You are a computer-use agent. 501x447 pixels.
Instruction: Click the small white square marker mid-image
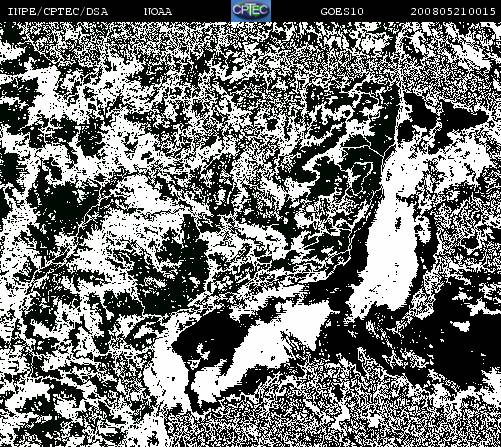click(299, 155)
